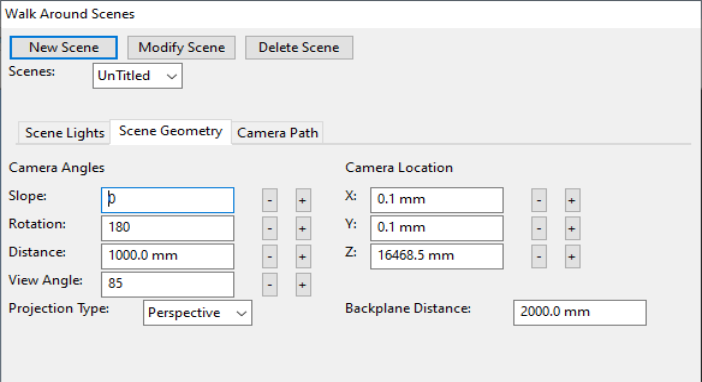This screenshot has height=382, width=702.
Task: Select the Scene Geometry tab
Action: (x=171, y=131)
